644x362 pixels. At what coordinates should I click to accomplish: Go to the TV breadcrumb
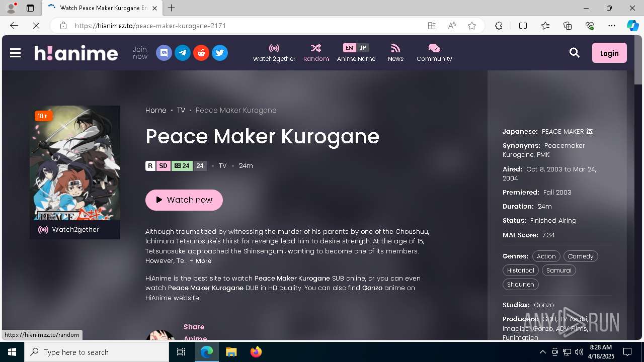pos(181,110)
